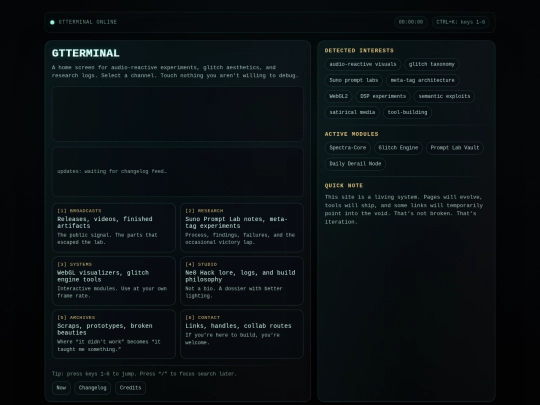Click the GTTERMINAL ONLINE header label
Viewport: 540px width, 405px height.
pyautogui.click(x=87, y=22)
